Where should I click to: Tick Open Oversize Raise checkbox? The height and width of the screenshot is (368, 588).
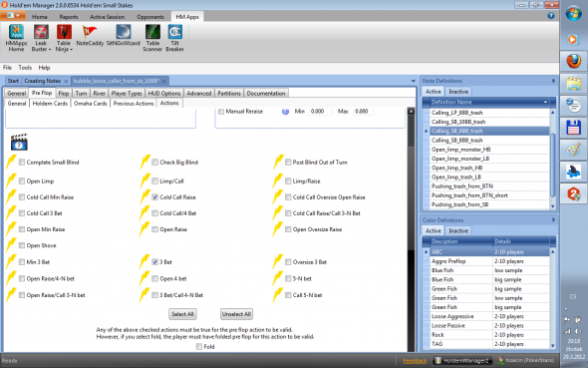tap(288, 229)
